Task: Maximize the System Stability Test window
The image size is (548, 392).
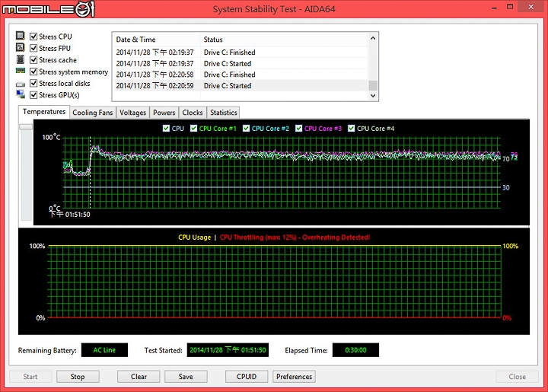Action: coord(510,7)
